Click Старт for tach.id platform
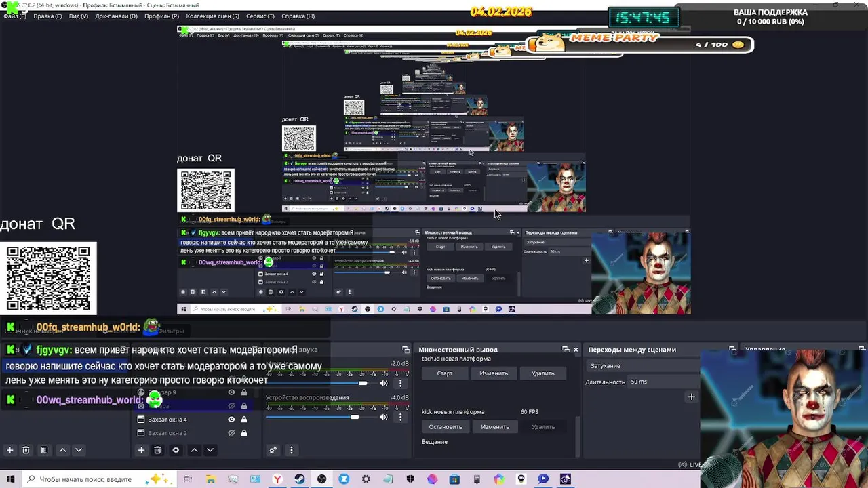868x488 pixels. pos(445,373)
